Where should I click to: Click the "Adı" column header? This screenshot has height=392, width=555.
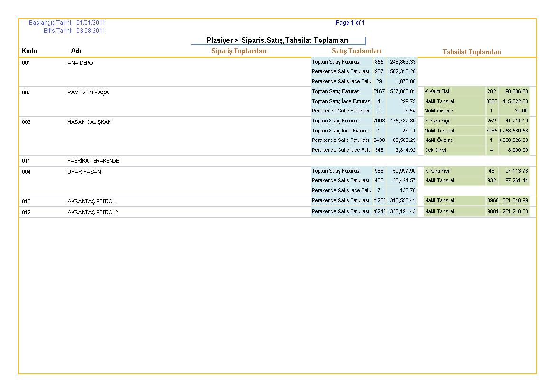(x=76, y=51)
